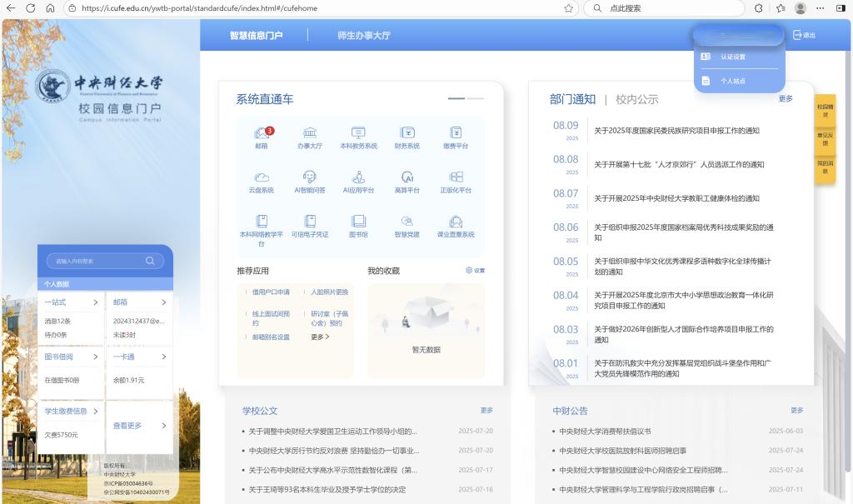Open the 图书馆 library icon
The width and height of the screenshot is (853, 504).
point(358,222)
